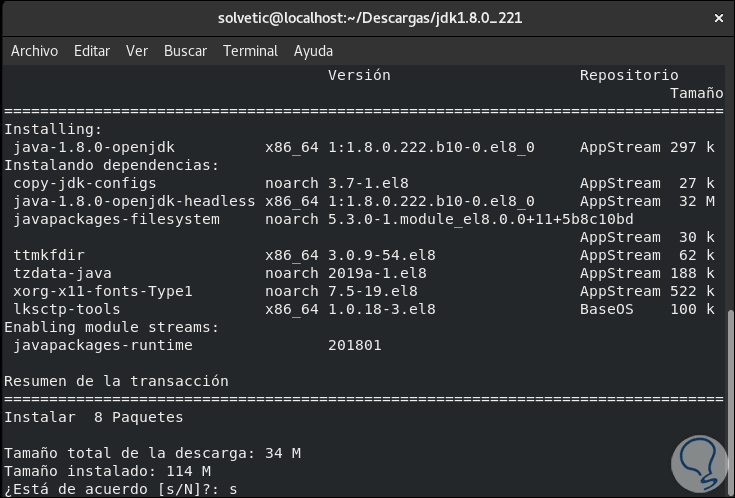Open the Editar menu

[x=92, y=51]
